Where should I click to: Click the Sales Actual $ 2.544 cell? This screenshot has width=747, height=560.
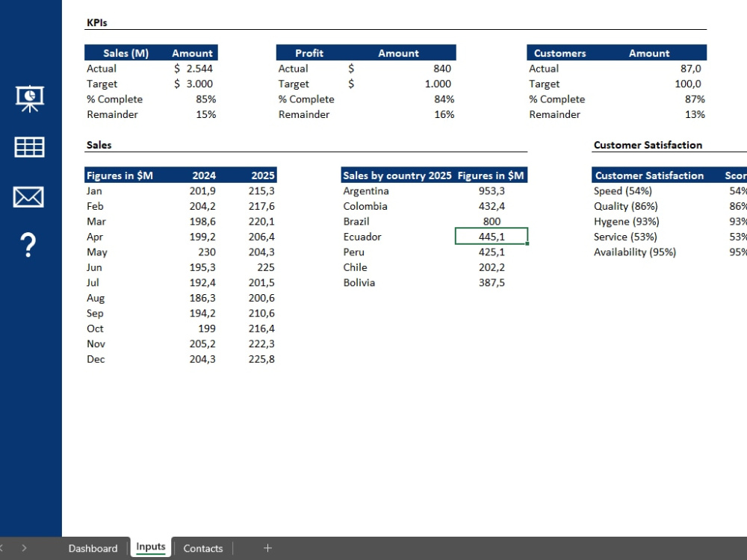point(193,69)
